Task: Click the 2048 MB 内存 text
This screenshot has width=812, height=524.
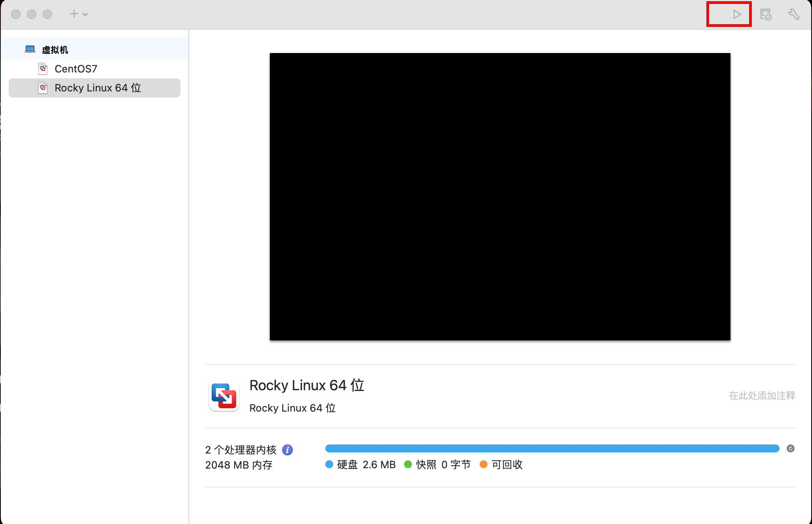Action: [x=239, y=465]
